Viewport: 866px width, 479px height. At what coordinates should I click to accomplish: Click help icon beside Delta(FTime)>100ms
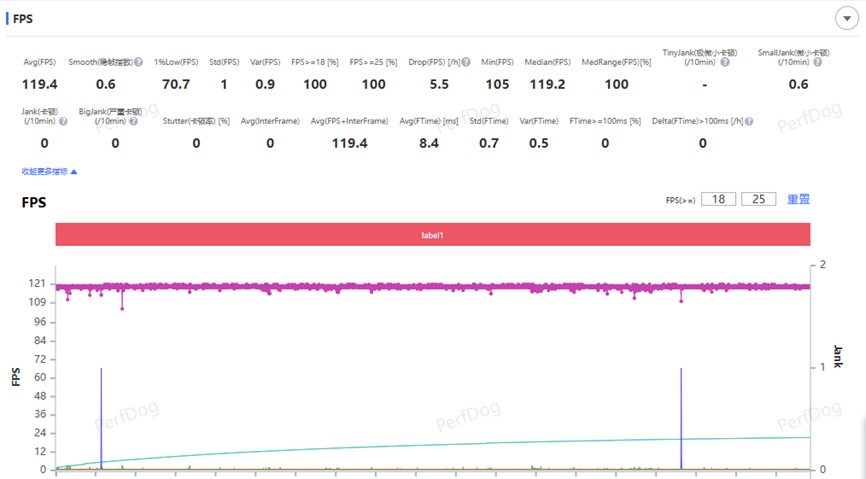[x=747, y=122]
